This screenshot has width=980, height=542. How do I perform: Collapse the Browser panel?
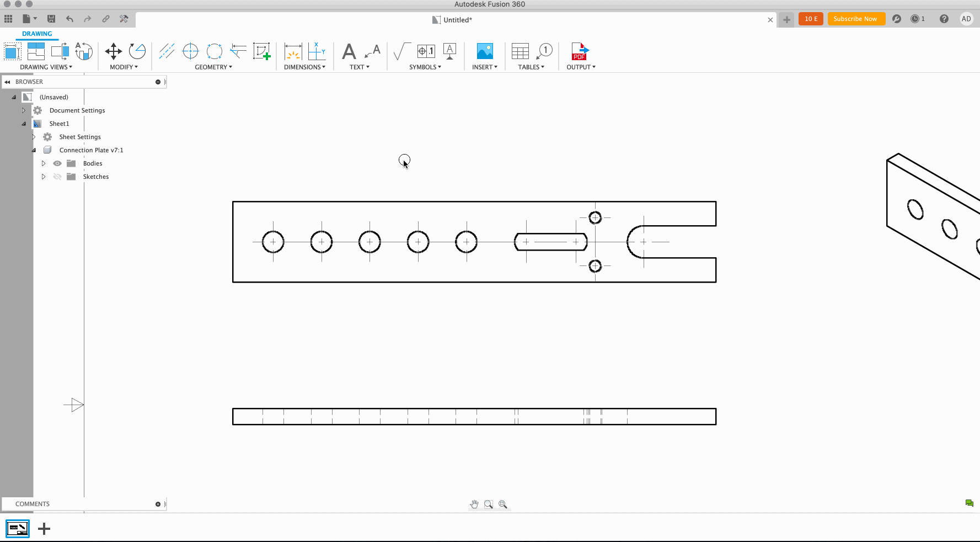pyautogui.click(x=7, y=82)
